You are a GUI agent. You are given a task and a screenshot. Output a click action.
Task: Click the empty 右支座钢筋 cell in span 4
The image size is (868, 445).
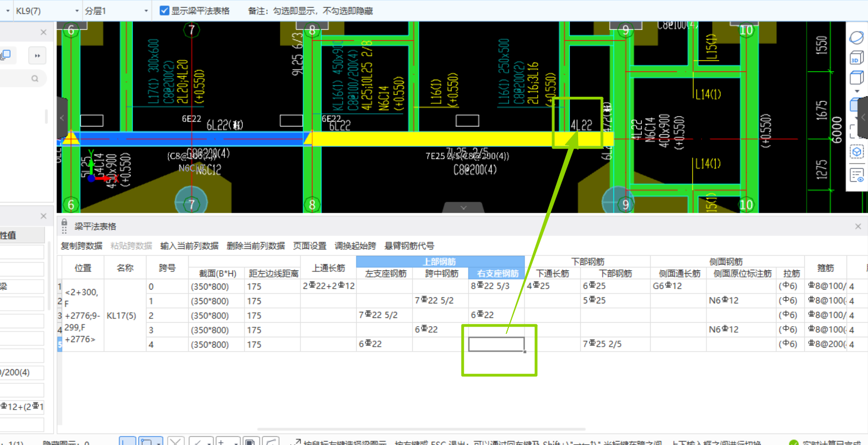pos(496,344)
